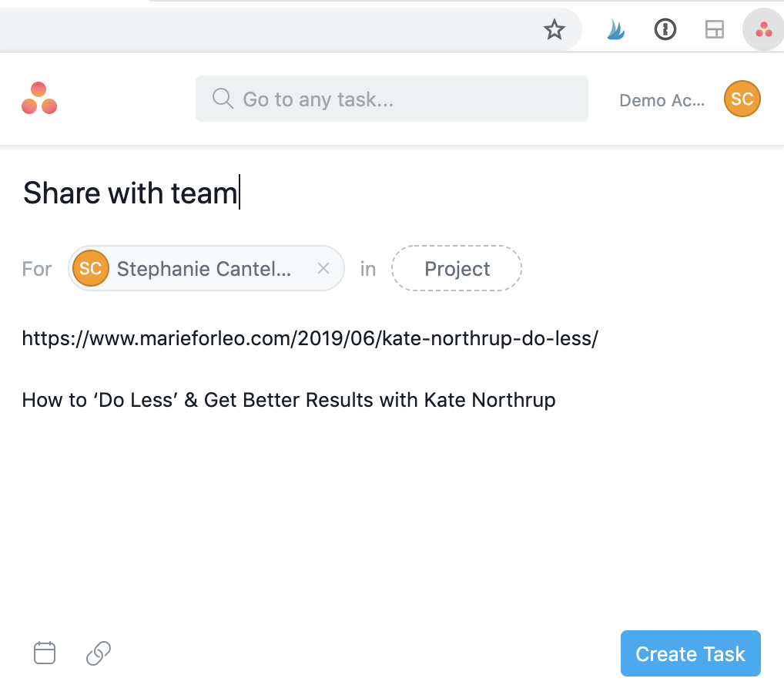Toggle the Asana extension in the toolbar
This screenshot has width=784, height=695.
coord(763,29)
